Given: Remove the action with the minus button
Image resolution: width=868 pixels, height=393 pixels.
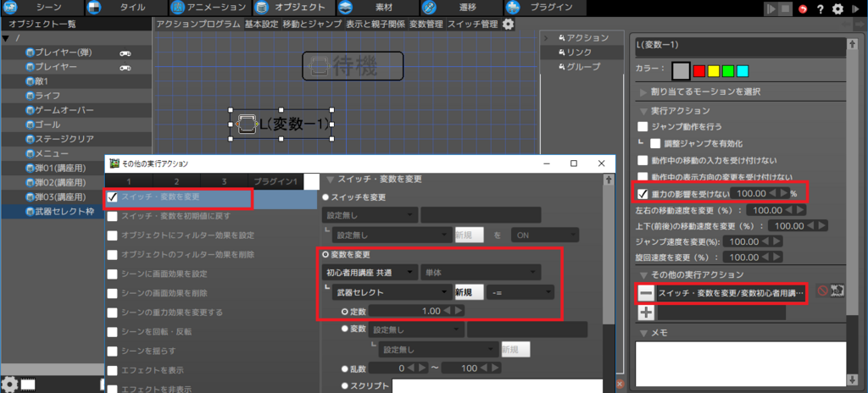Looking at the screenshot, I should (646, 292).
